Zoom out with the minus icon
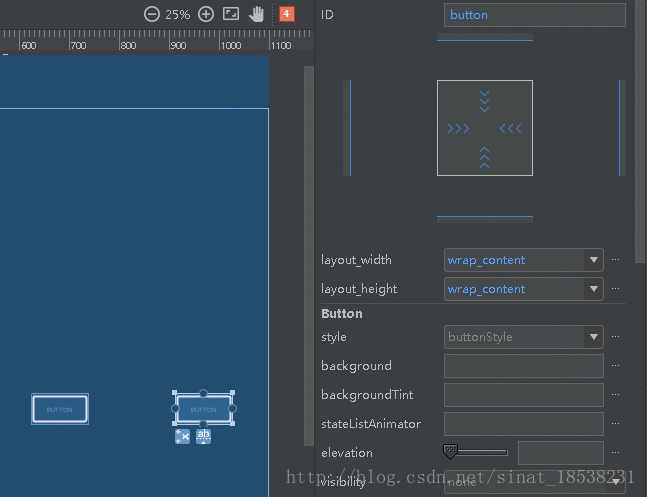Image resolution: width=647 pixels, height=497 pixels. (x=151, y=14)
